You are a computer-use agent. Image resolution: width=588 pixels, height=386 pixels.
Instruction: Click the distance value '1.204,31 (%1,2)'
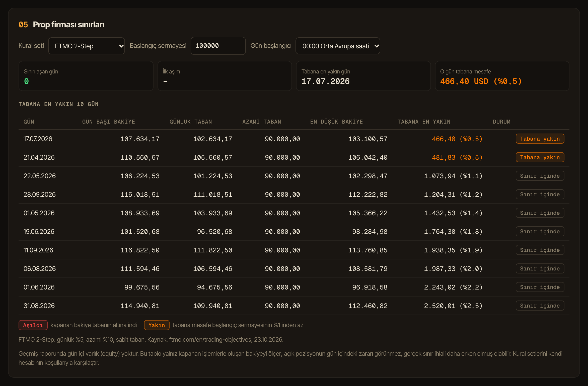453,195
